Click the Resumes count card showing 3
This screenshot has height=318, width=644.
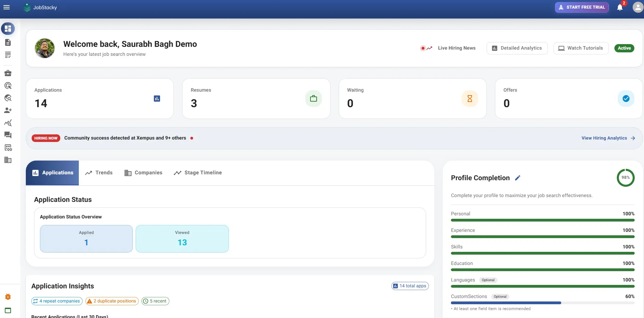pyautogui.click(x=256, y=99)
